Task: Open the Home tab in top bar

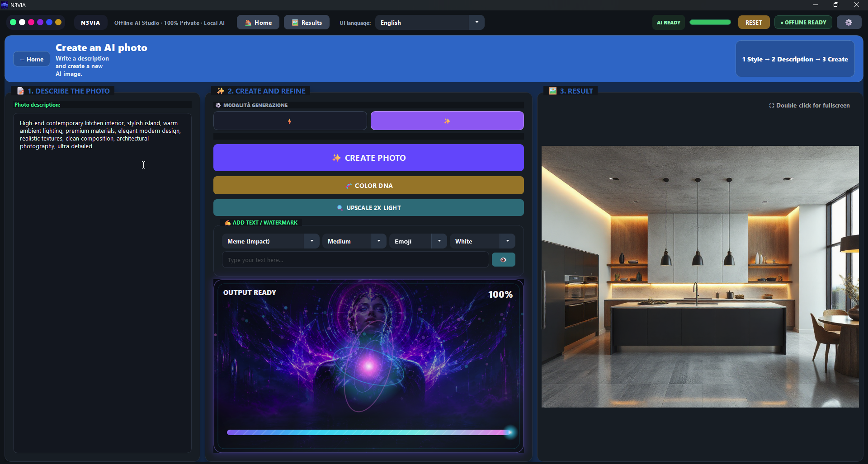Action: [258, 23]
